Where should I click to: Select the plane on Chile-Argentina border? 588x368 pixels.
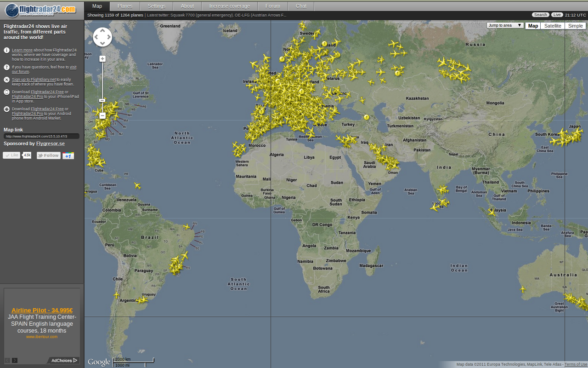[x=116, y=294]
